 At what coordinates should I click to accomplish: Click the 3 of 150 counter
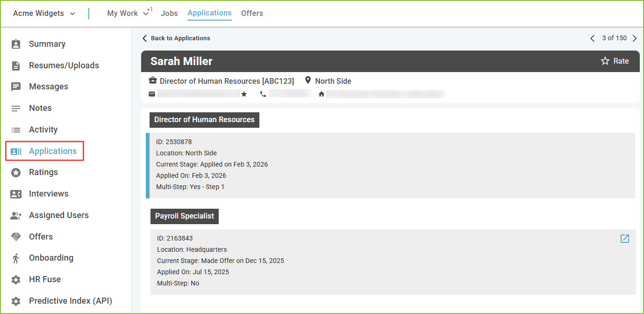614,38
